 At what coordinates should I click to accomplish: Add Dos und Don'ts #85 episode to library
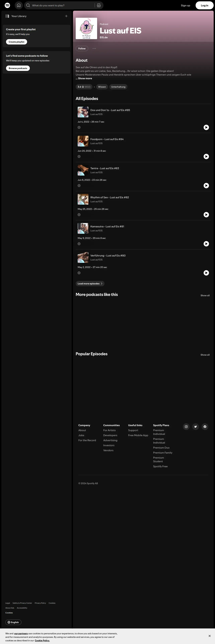point(79,128)
